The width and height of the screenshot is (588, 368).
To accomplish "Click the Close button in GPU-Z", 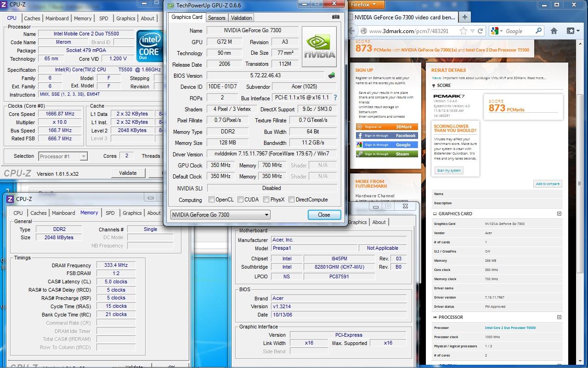I will (324, 215).
